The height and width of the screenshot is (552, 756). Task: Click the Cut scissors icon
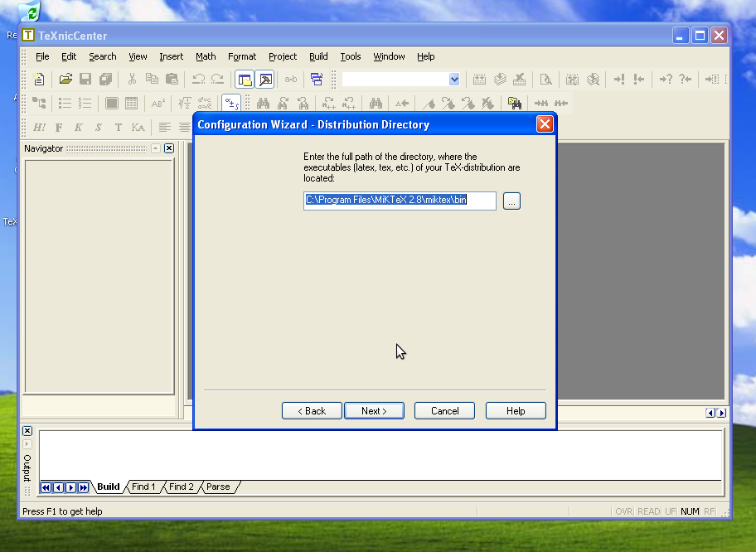tap(132, 79)
